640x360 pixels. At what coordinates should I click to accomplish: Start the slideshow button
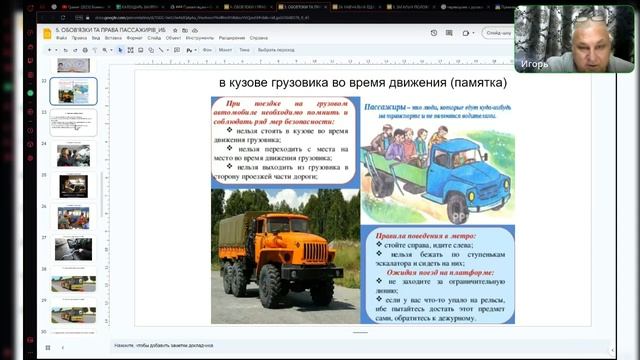click(498, 33)
